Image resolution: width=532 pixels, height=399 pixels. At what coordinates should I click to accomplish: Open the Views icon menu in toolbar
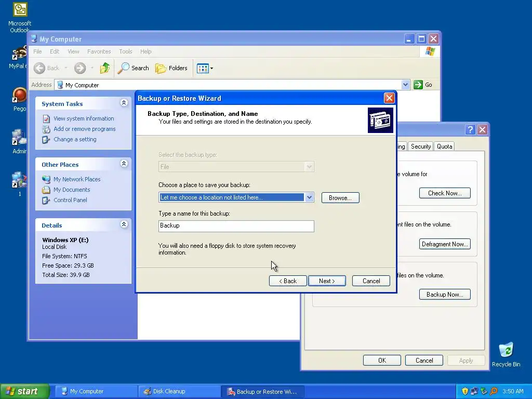[x=205, y=68]
